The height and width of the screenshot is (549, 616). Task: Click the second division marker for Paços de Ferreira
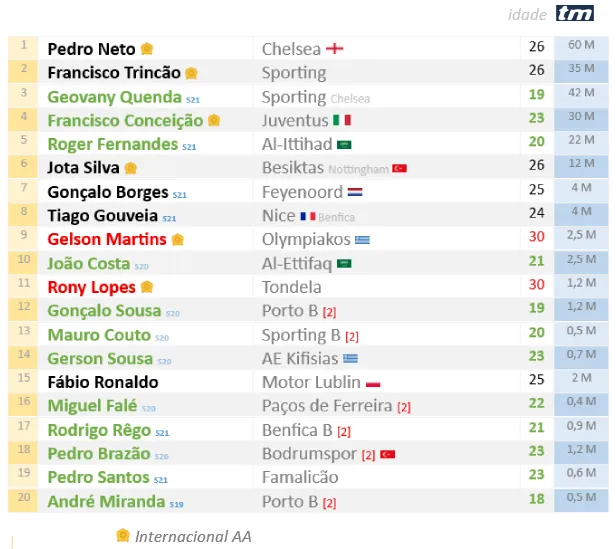coord(404,408)
